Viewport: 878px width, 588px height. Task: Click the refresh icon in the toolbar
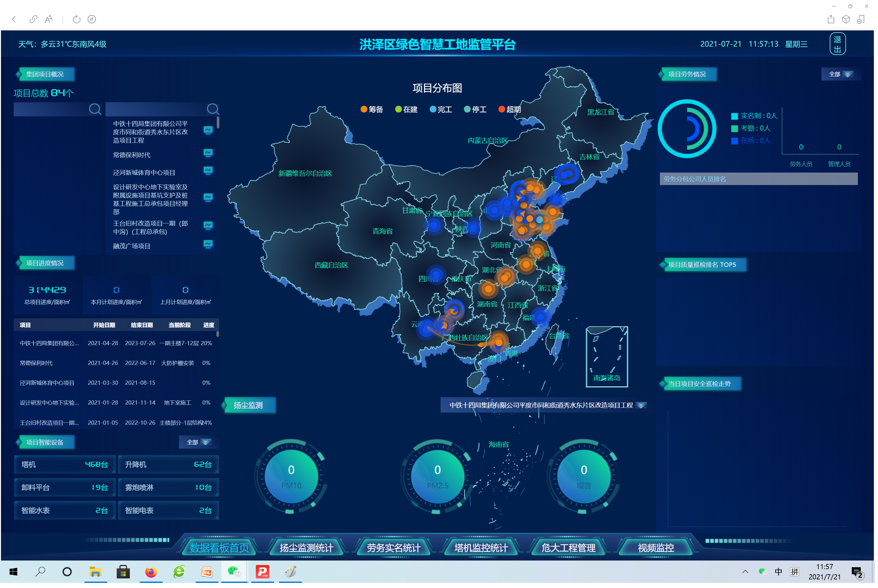click(76, 19)
